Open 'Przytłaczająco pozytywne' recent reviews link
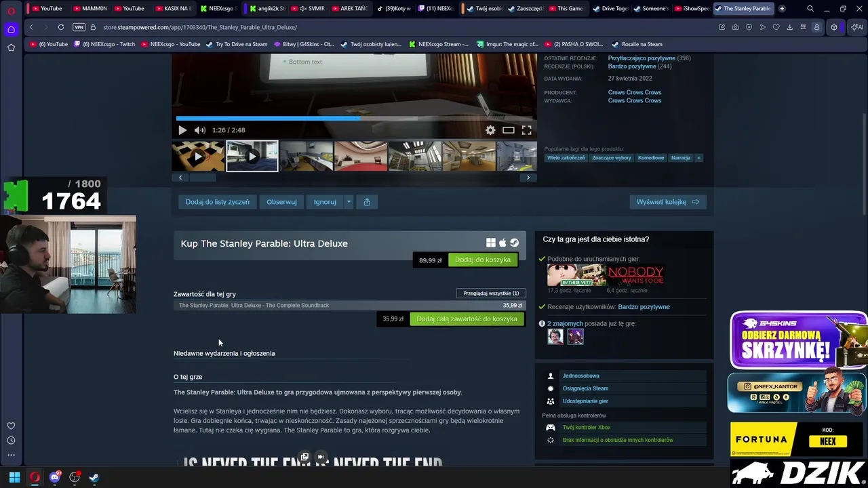 click(642, 58)
